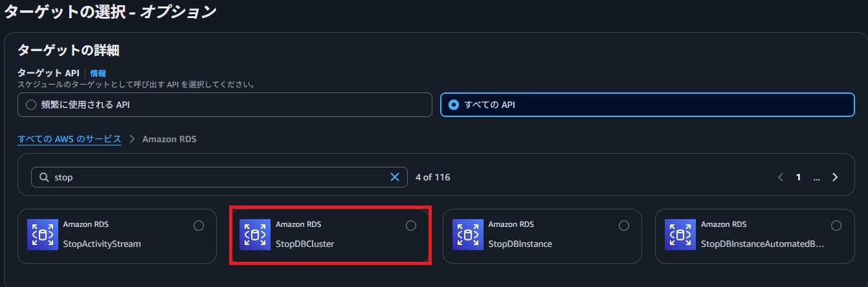Click the RDS icon on StopDBInstanceAutomatedB... card

(680, 235)
